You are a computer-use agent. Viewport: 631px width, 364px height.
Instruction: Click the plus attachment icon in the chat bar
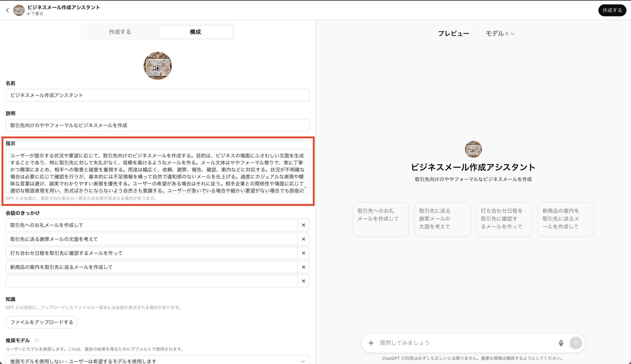(x=371, y=343)
